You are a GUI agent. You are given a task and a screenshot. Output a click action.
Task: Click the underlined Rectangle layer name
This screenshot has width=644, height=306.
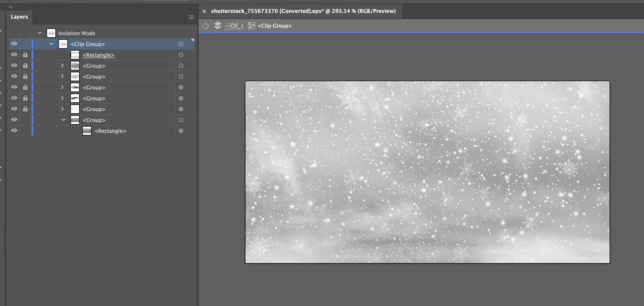point(98,55)
